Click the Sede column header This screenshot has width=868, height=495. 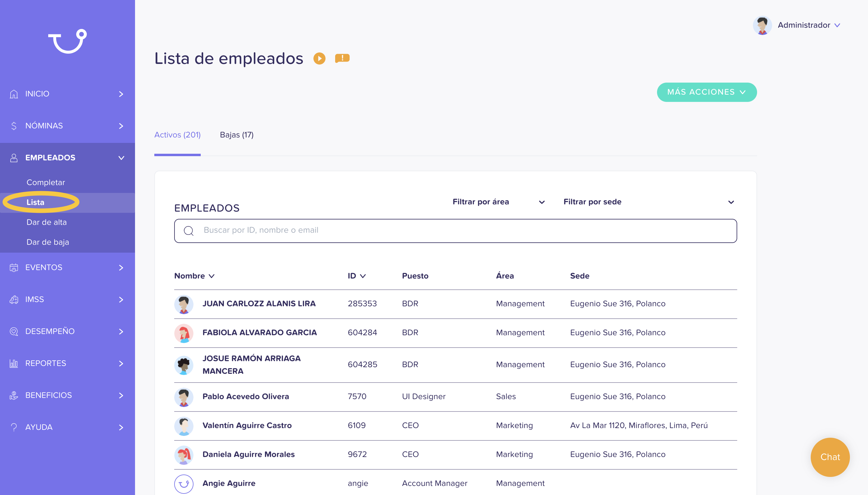tap(580, 276)
